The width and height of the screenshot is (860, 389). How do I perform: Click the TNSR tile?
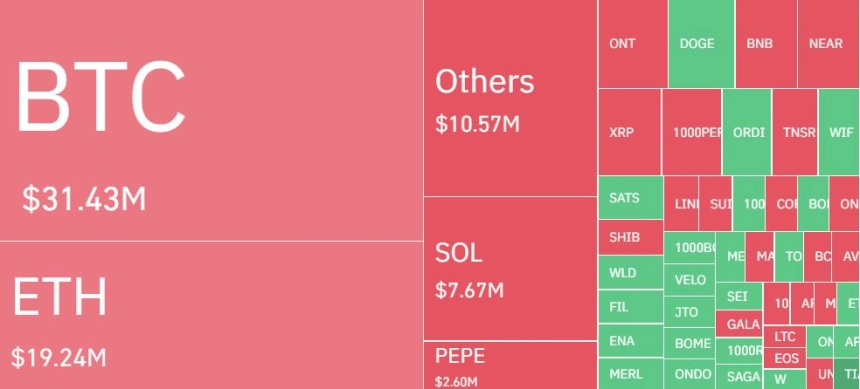pos(794,132)
